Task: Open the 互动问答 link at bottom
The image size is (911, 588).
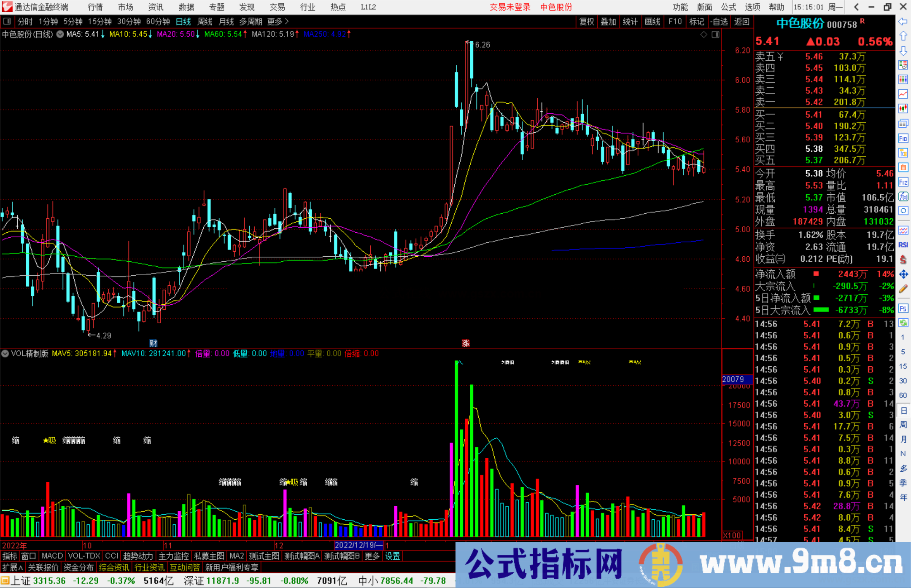Action: point(185,567)
